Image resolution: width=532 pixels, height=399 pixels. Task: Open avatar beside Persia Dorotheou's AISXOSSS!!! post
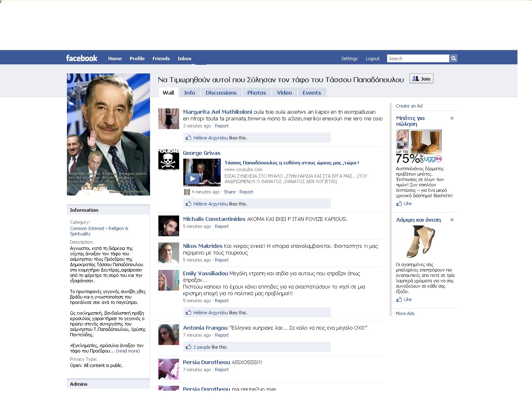coord(169,369)
